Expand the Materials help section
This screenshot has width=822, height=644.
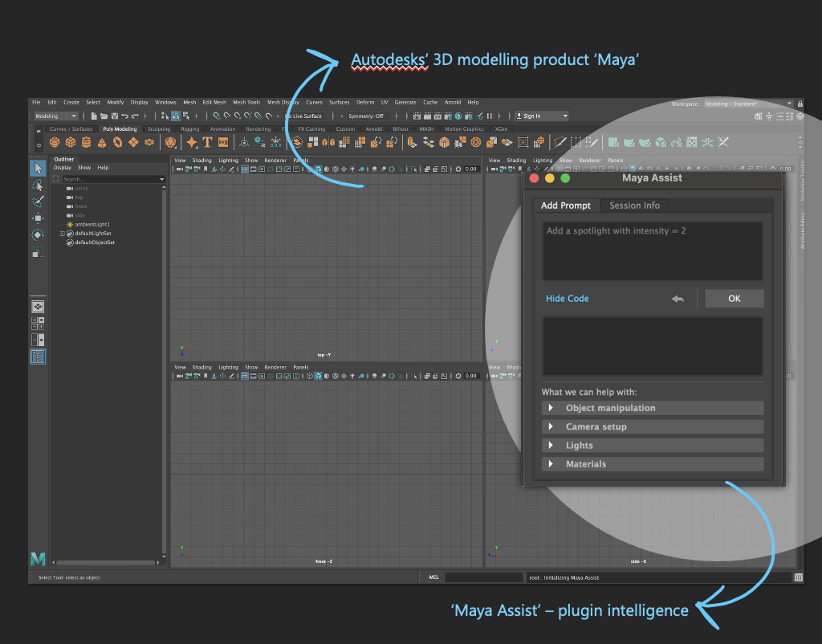pos(653,464)
